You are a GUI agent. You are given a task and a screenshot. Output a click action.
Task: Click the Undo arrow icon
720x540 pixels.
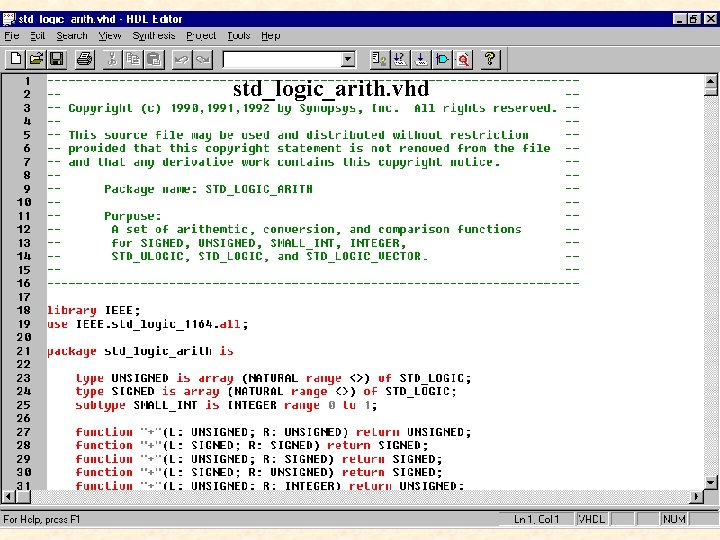click(182, 59)
